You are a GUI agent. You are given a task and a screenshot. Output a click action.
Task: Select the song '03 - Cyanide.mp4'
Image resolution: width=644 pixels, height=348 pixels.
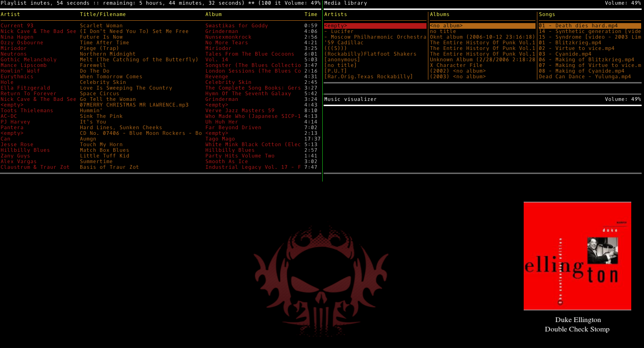coord(565,54)
